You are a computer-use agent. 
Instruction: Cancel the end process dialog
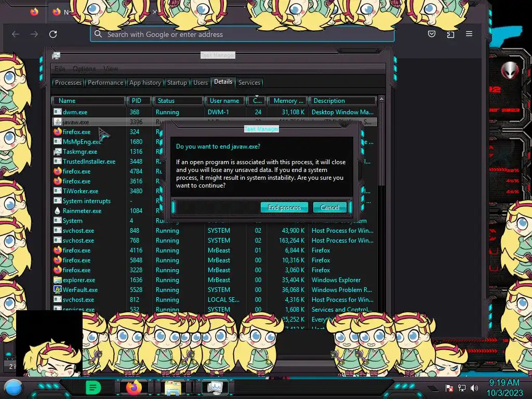(330, 207)
